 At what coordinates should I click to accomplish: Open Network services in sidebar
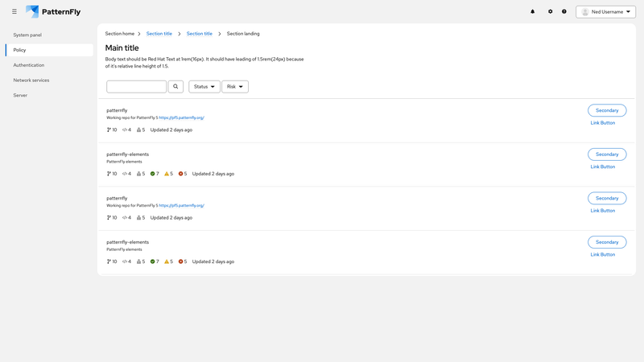(31, 80)
